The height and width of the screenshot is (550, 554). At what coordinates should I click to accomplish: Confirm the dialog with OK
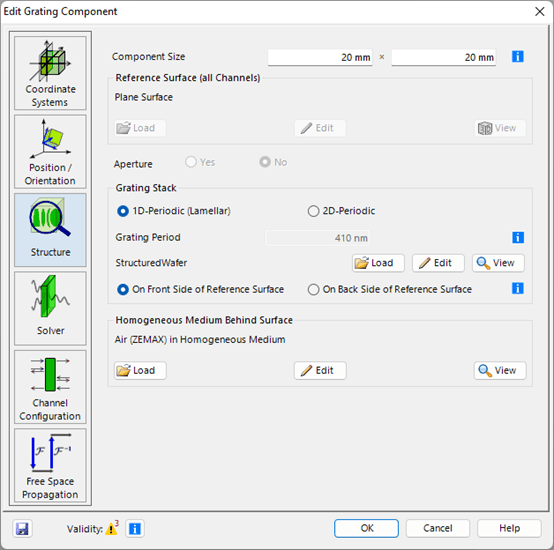[366, 528]
